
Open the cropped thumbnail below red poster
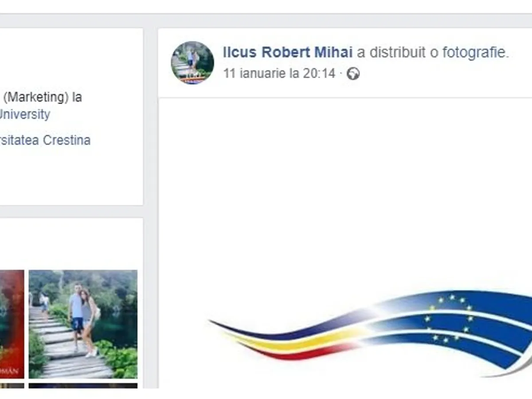coord(12,386)
